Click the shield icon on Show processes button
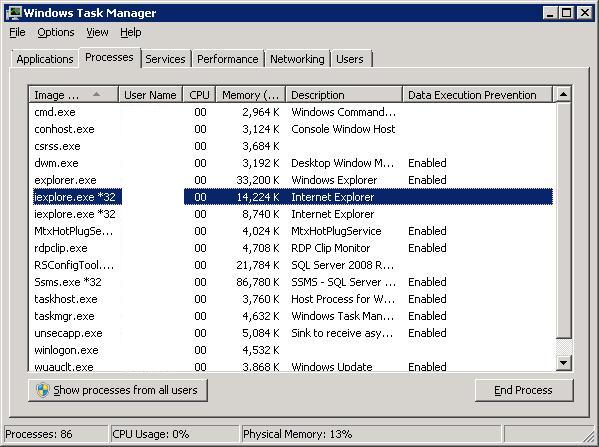This screenshot has height=447, width=599. (x=42, y=390)
